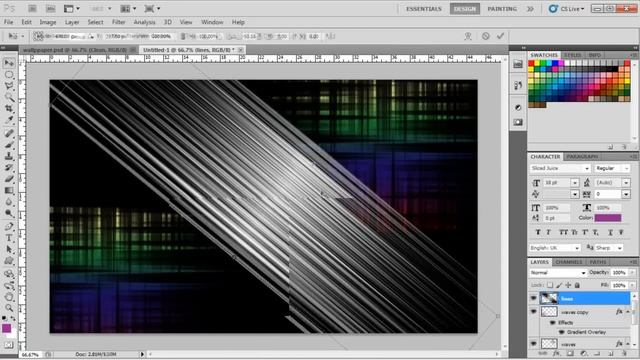Switch to Essentials workspace
The height and width of the screenshot is (360, 640).
coord(424,9)
